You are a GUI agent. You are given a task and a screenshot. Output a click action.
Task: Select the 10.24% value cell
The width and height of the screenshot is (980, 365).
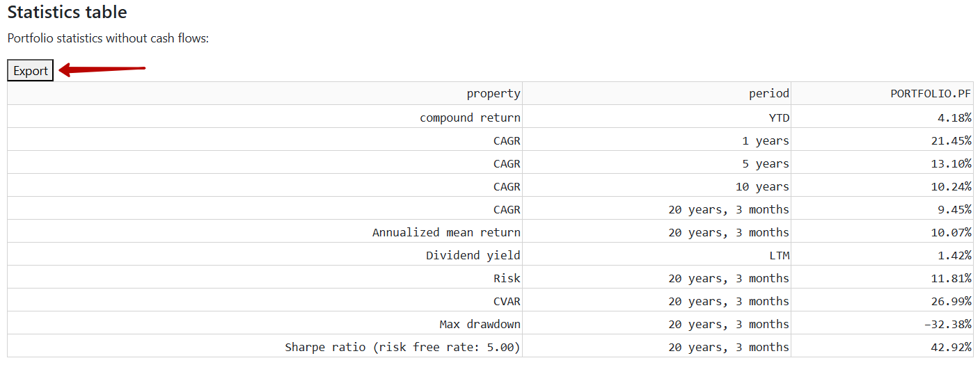pos(882,186)
